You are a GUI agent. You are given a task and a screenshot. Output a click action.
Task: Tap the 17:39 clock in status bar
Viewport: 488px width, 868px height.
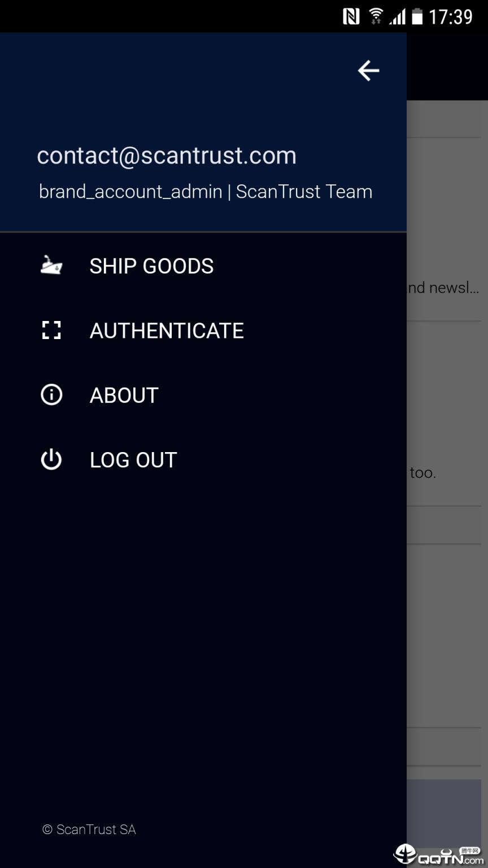coord(450,17)
